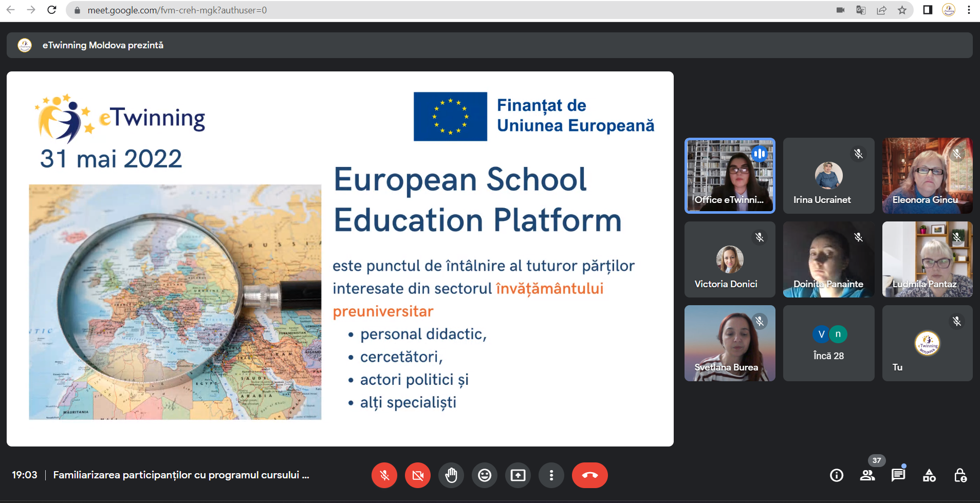This screenshot has width=980, height=503.
Task: Show everyone participants list
Action: tap(867, 475)
